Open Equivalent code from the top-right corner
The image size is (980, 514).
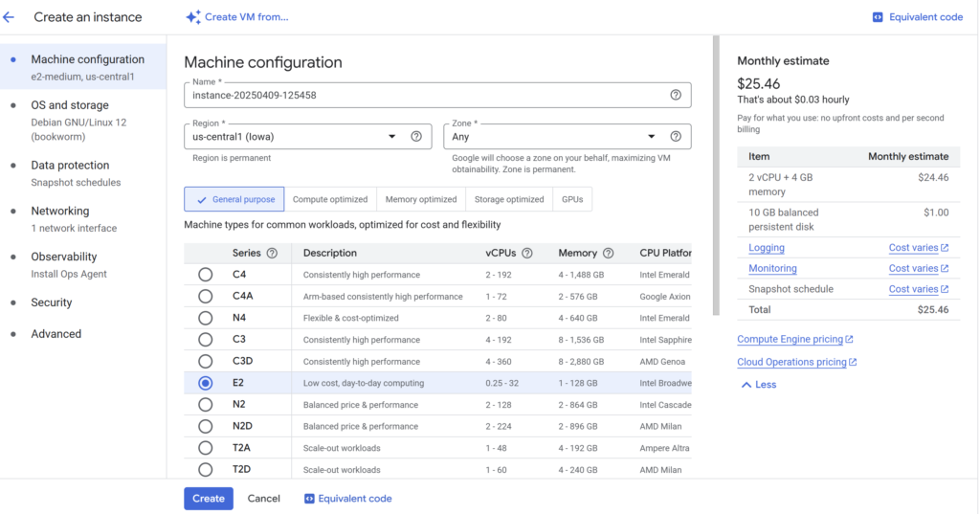tap(917, 17)
